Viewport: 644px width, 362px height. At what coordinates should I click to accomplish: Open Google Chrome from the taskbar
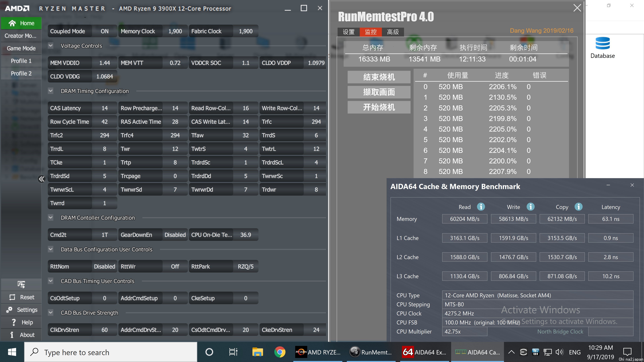(x=280, y=352)
